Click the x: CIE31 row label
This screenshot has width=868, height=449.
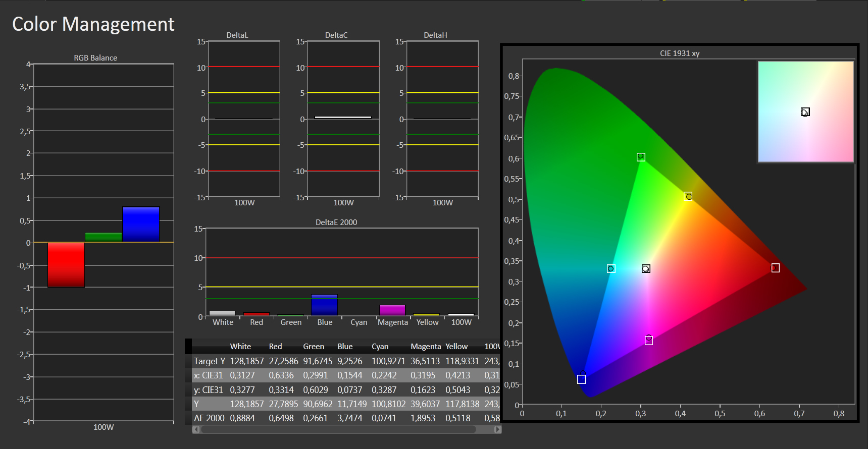(208, 375)
